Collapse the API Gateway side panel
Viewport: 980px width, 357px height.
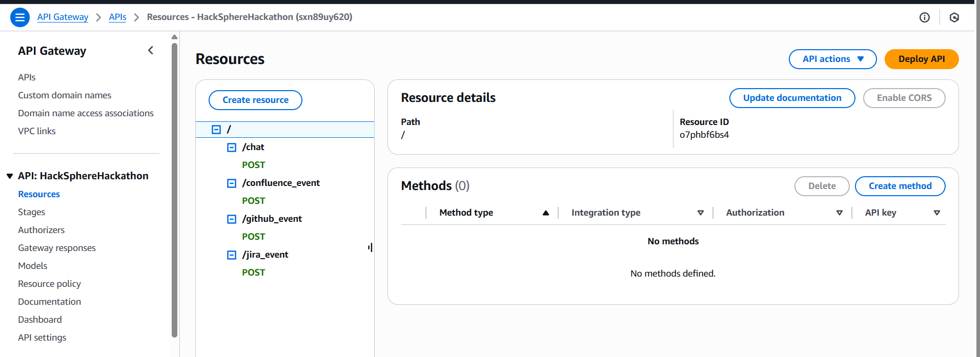point(151,50)
